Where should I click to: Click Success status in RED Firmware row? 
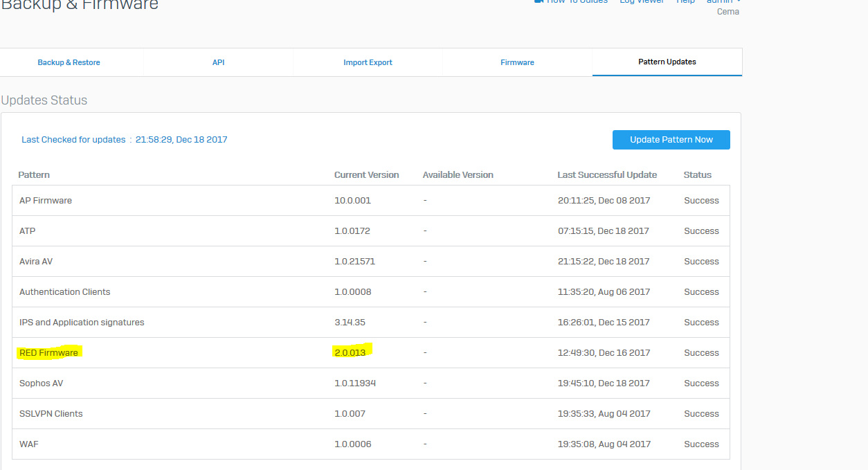(x=701, y=353)
